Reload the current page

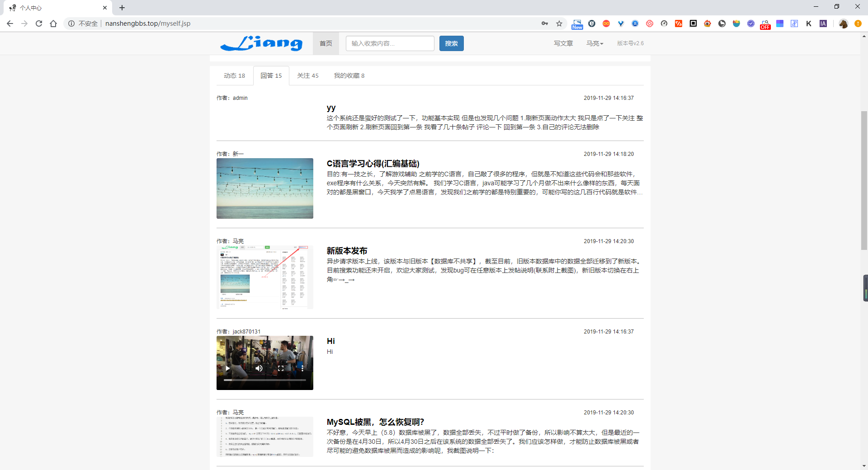pyautogui.click(x=39, y=23)
